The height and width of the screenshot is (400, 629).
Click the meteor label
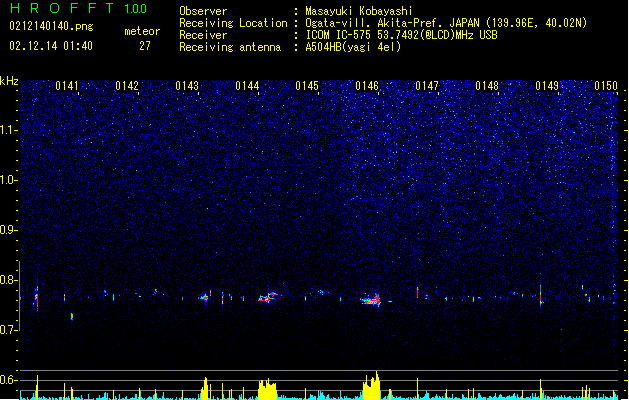[142, 31]
